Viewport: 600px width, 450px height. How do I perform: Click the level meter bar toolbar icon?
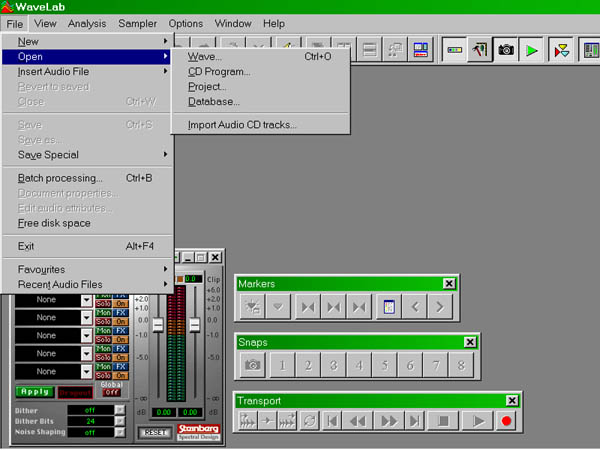(455, 50)
